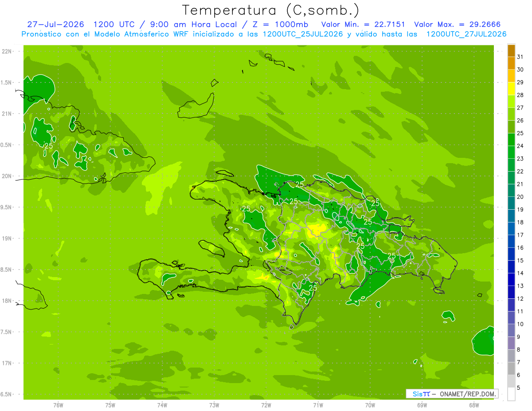Click the '69W' longitude axis label
The width and height of the screenshot is (532, 411).
click(x=422, y=405)
